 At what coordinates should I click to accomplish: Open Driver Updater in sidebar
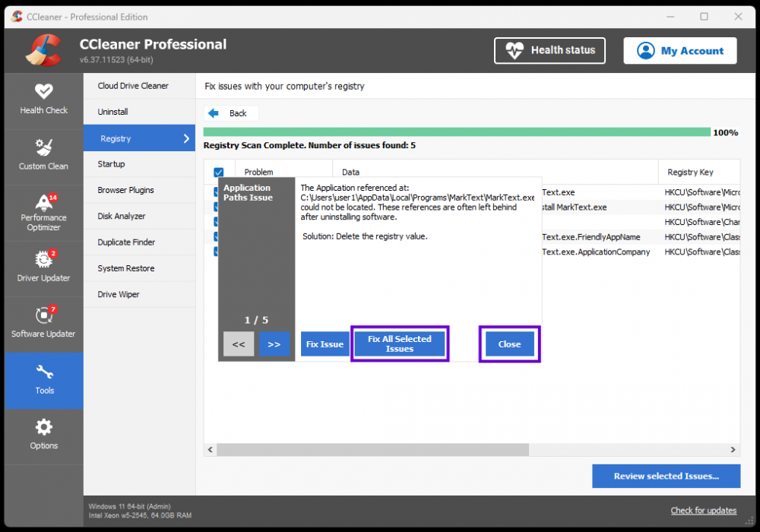[x=43, y=268]
